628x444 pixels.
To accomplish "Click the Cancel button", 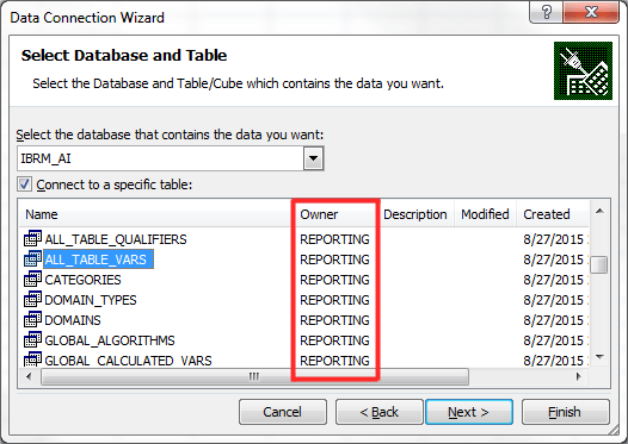I will (282, 412).
